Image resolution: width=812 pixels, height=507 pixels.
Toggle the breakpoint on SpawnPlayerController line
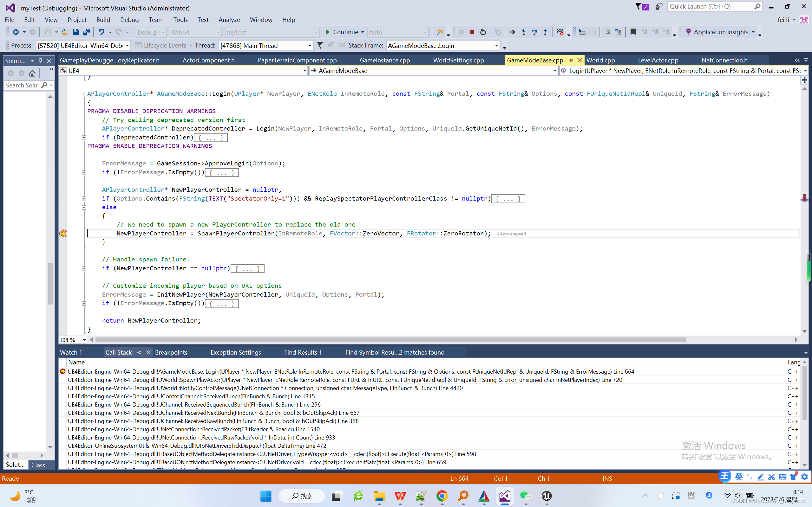63,234
